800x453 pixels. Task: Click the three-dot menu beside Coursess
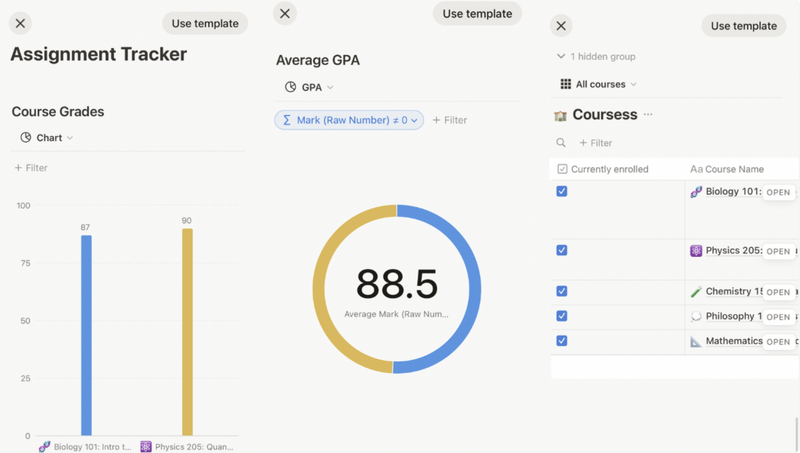[648, 115]
